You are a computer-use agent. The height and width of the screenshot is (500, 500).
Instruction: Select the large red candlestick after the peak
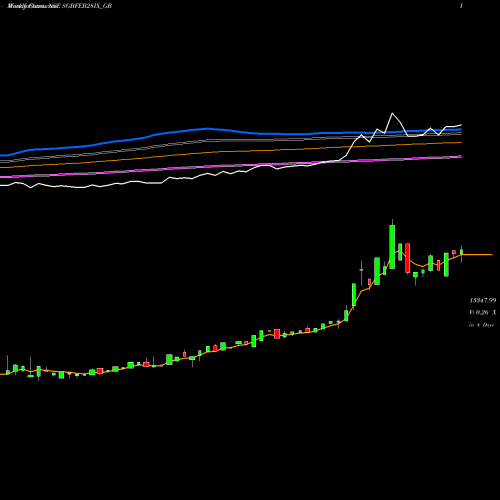[408, 258]
